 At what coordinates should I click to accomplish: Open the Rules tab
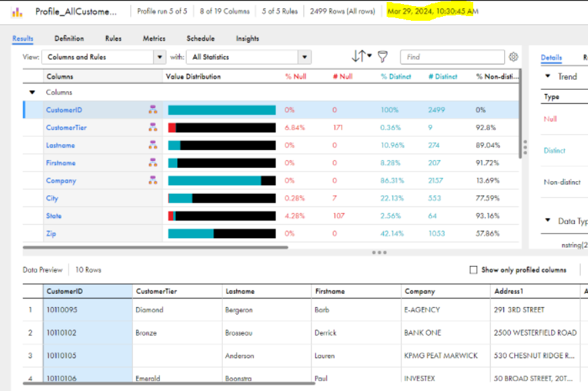pyautogui.click(x=113, y=39)
